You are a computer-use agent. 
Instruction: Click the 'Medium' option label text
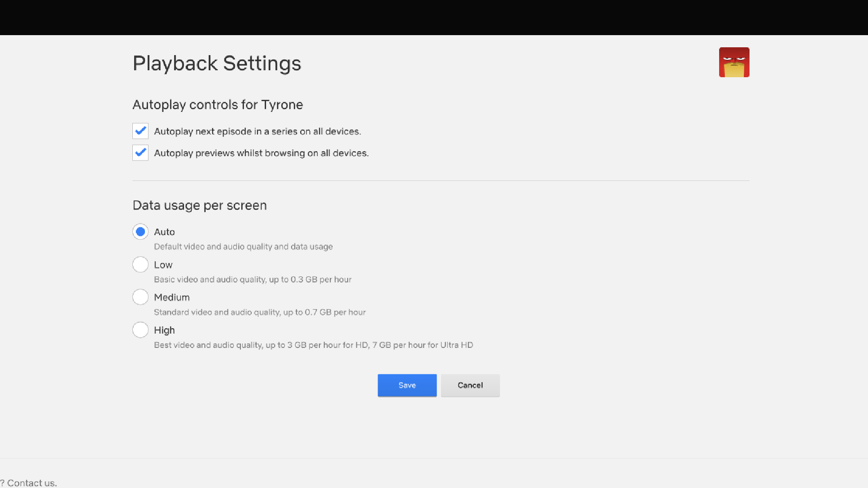(x=171, y=298)
